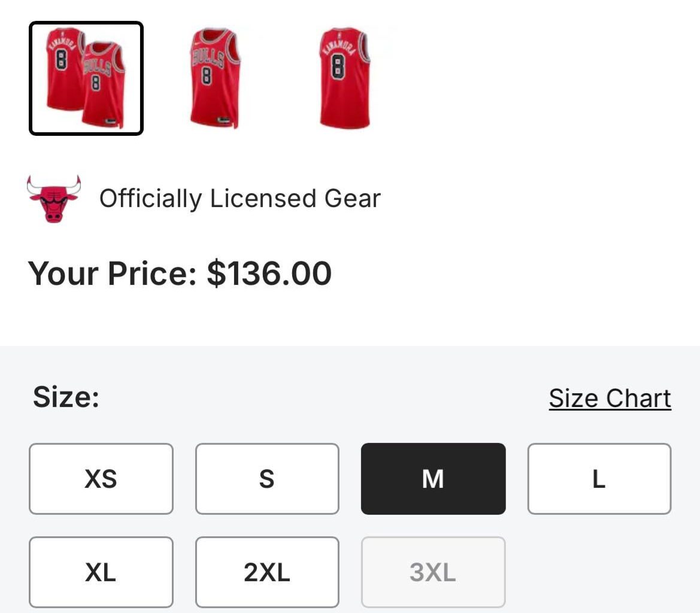Click the $136.00 price value
Image resolution: width=700 pixels, height=613 pixels.
(x=268, y=273)
